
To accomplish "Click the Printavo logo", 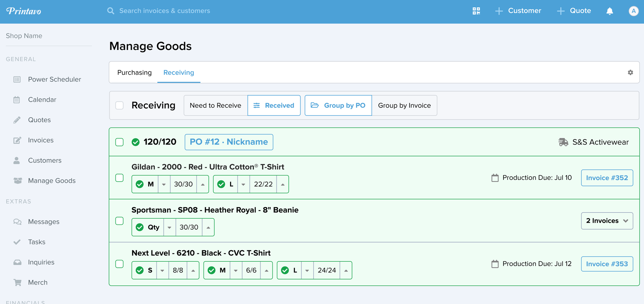I will pos(24,11).
